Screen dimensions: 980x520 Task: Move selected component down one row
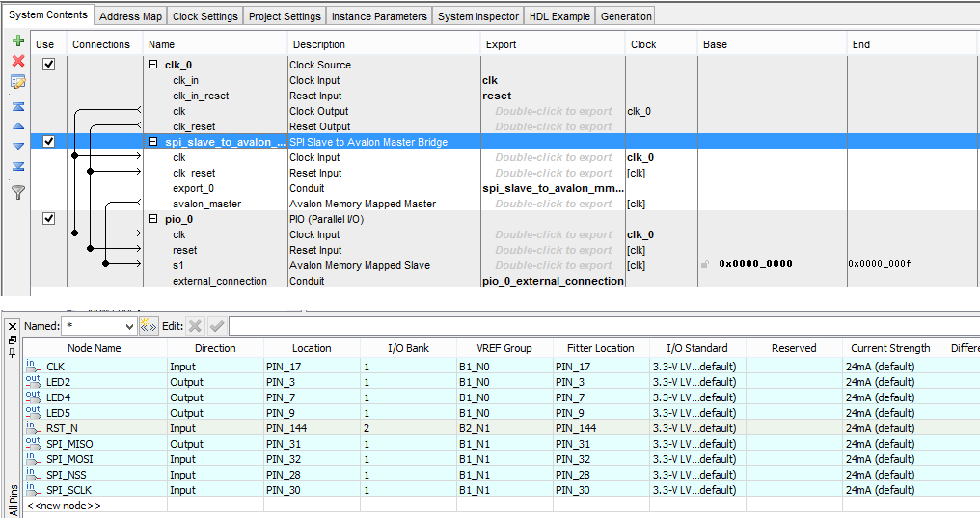click(x=17, y=147)
